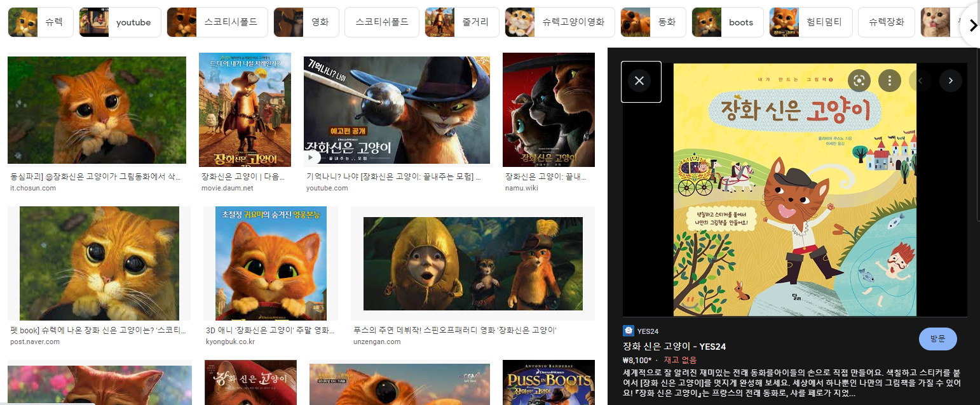Select the youtube filter chip
This screenshot has width=980, height=405.
pyautogui.click(x=119, y=22)
